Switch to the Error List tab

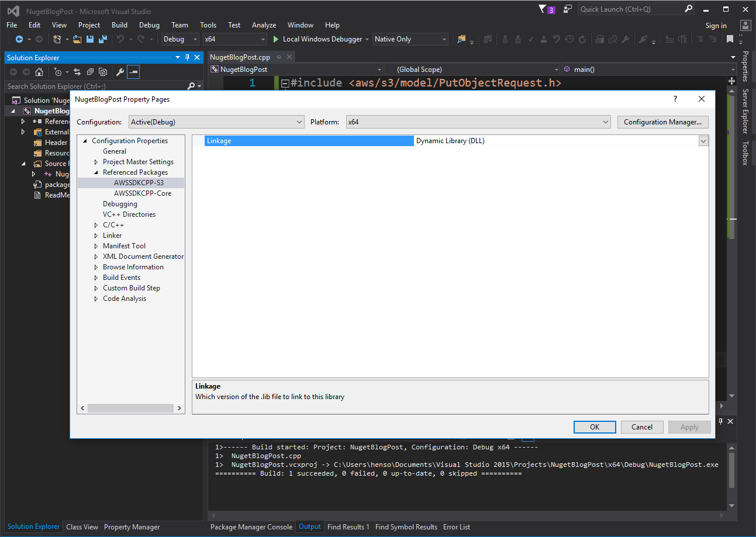(x=457, y=527)
